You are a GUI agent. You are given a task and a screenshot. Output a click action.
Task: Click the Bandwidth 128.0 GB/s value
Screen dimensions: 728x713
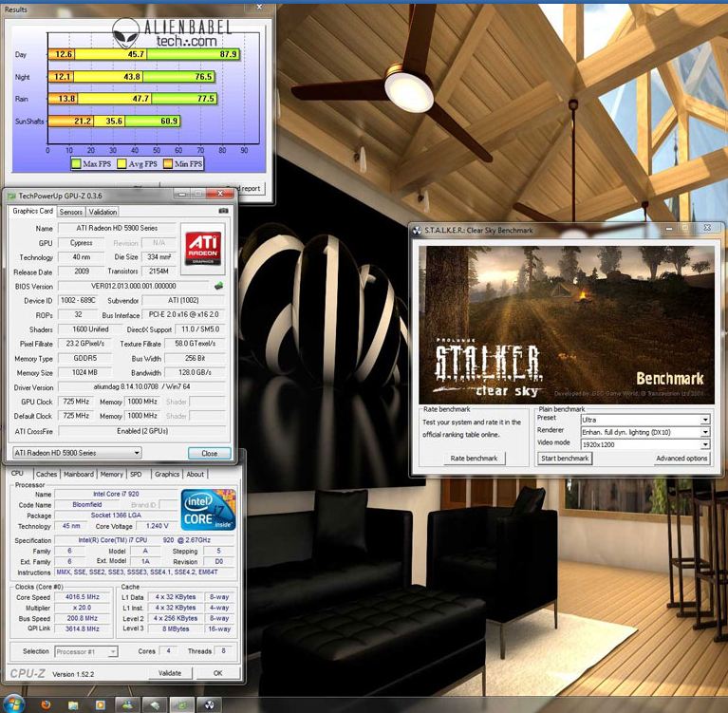pos(195,372)
